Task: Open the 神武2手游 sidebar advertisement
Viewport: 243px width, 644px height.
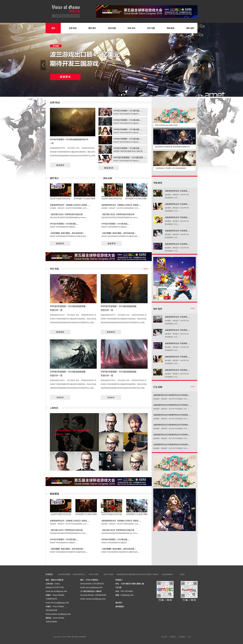Action: click(174, 278)
